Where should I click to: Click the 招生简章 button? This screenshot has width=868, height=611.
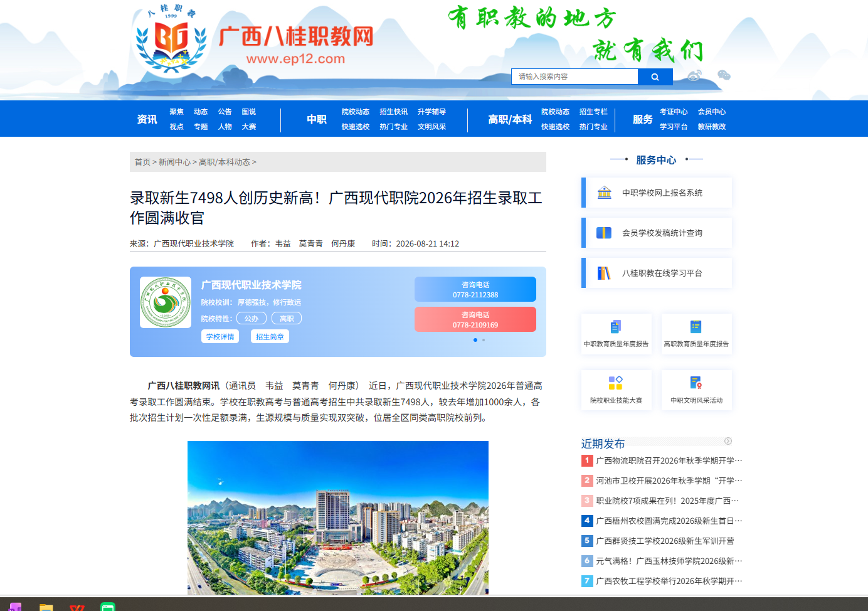pyautogui.click(x=270, y=337)
